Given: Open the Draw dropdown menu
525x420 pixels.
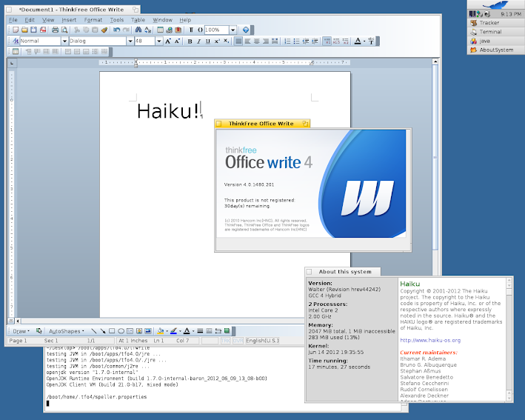Looking at the screenshot, I should [21, 331].
